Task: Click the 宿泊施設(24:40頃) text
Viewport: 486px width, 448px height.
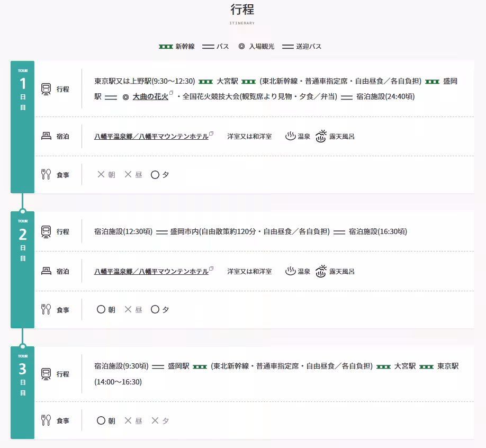Action: coord(385,97)
